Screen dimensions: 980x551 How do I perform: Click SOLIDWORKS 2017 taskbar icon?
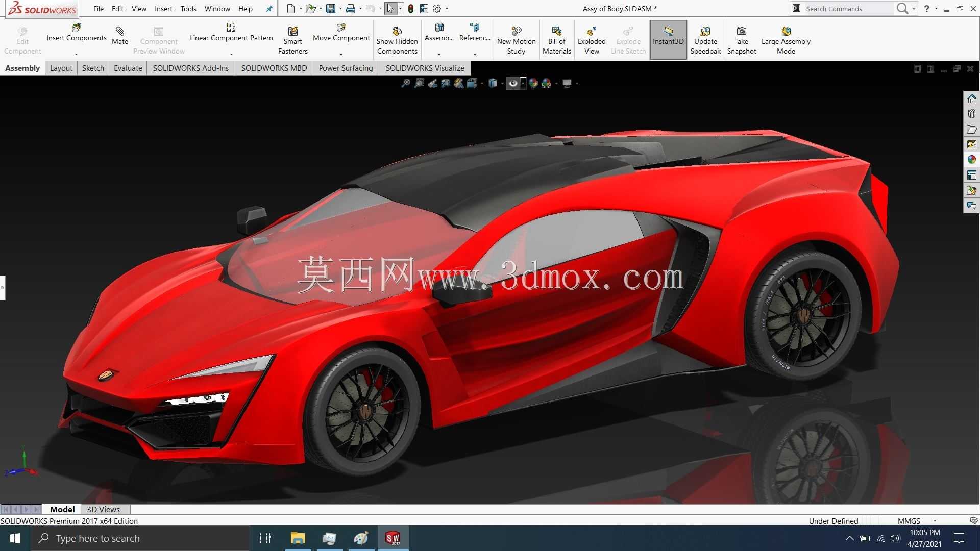[393, 538]
